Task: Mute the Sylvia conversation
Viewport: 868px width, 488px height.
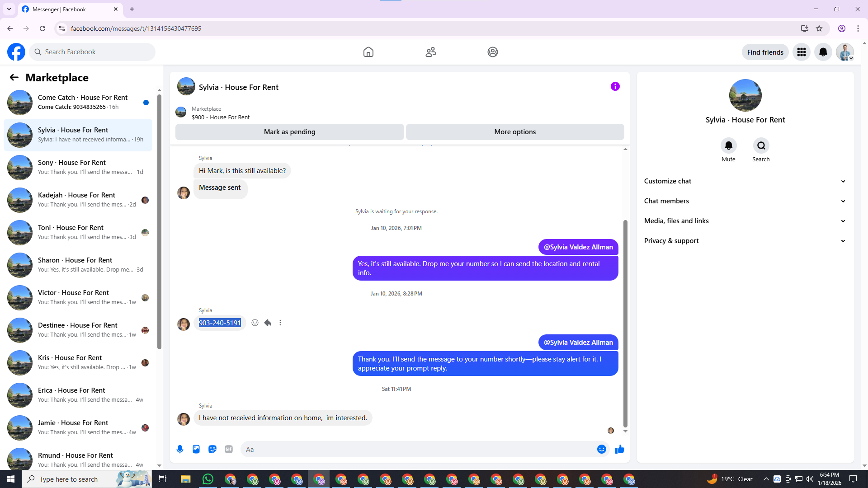Action: [728, 146]
